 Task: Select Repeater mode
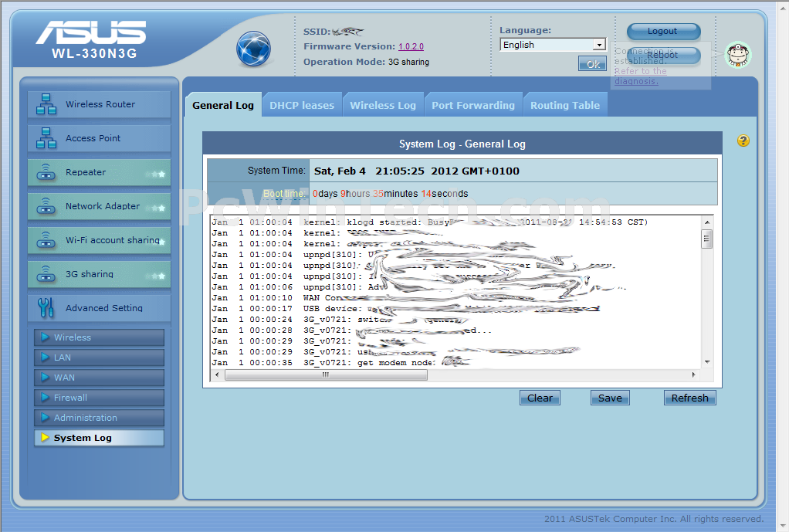(99, 172)
